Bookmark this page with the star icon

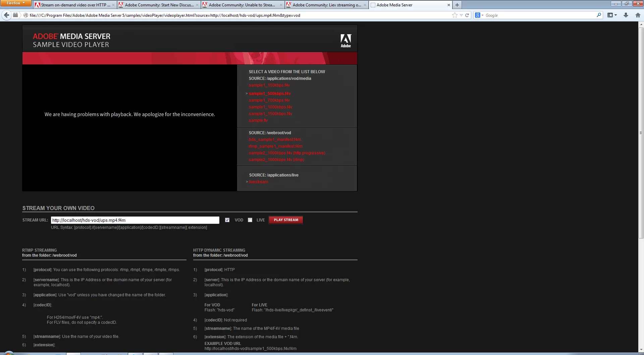pyautogui.click(x=454, y=15)
